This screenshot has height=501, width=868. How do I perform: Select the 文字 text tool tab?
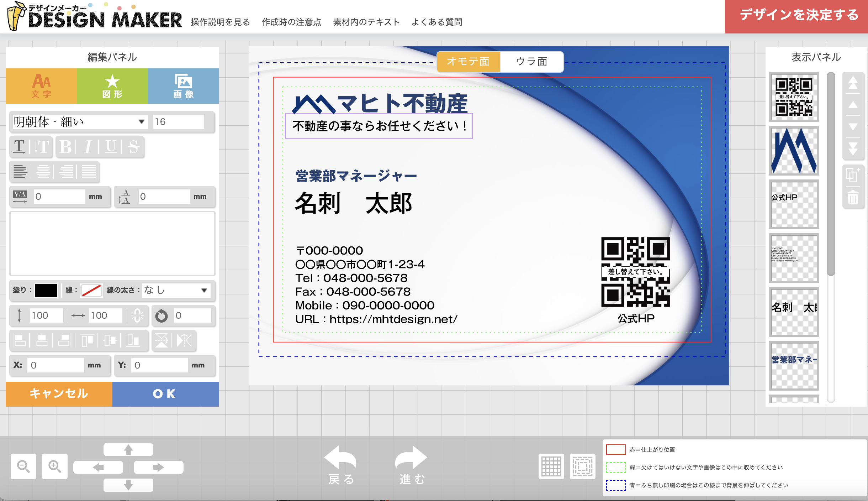pos(41,86)
